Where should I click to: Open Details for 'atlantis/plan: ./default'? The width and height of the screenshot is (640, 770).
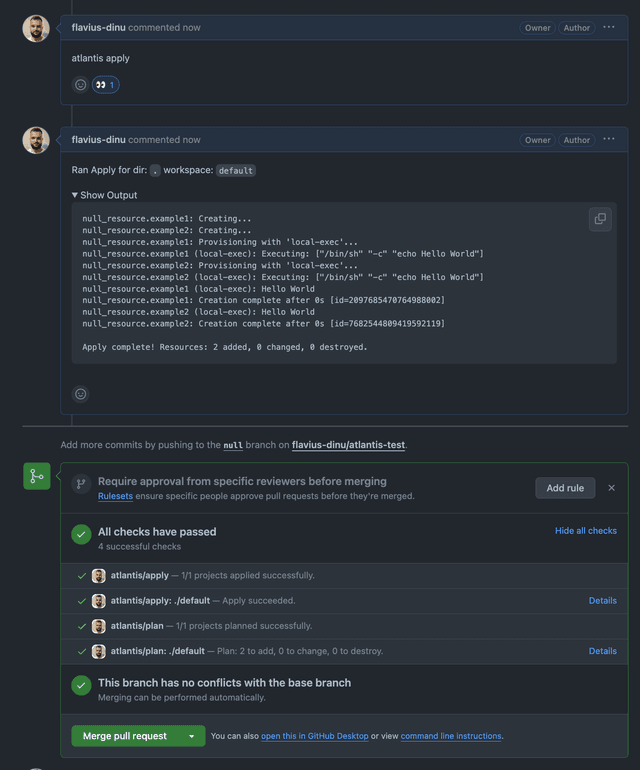[x=603, y=651]
